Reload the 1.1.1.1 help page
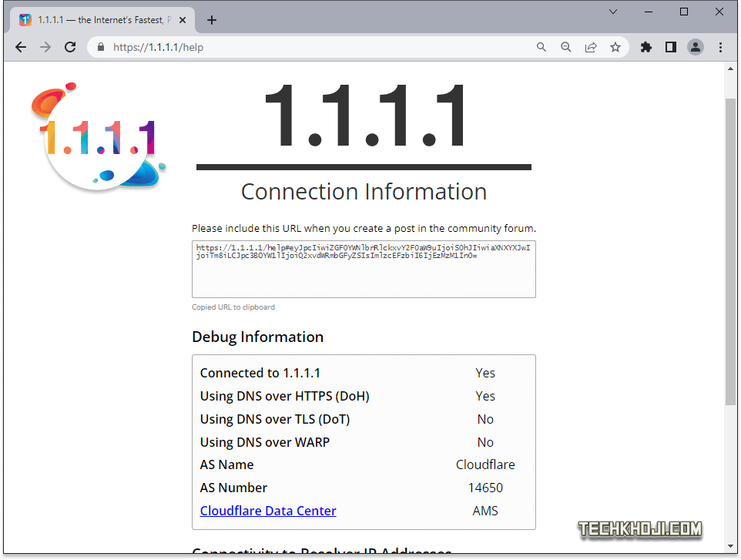 (70, 47)
